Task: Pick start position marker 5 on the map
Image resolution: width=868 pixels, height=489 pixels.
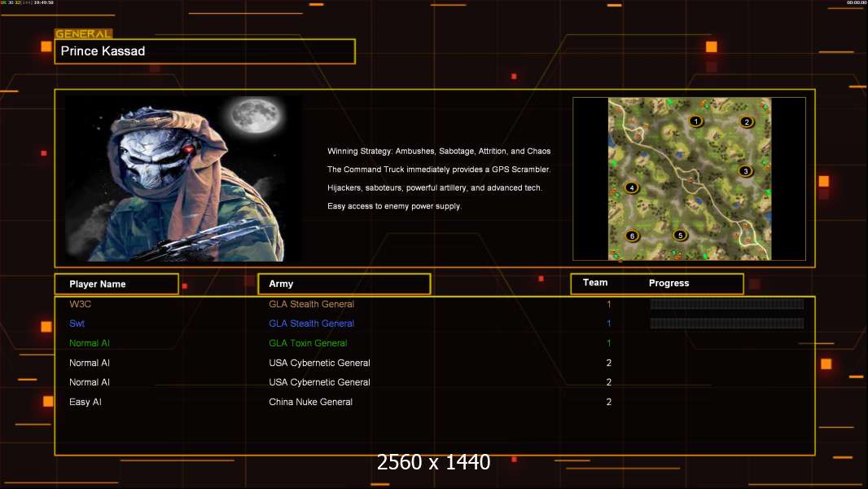Action: (681, 236)
